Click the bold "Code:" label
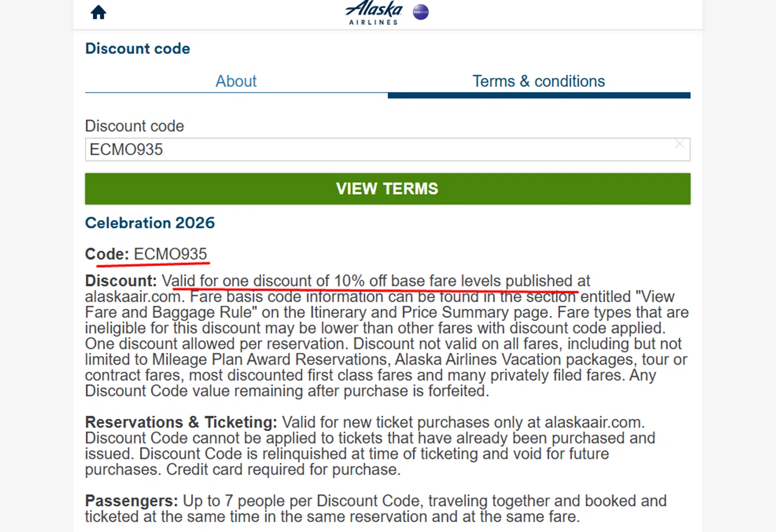 coord(107,254)
